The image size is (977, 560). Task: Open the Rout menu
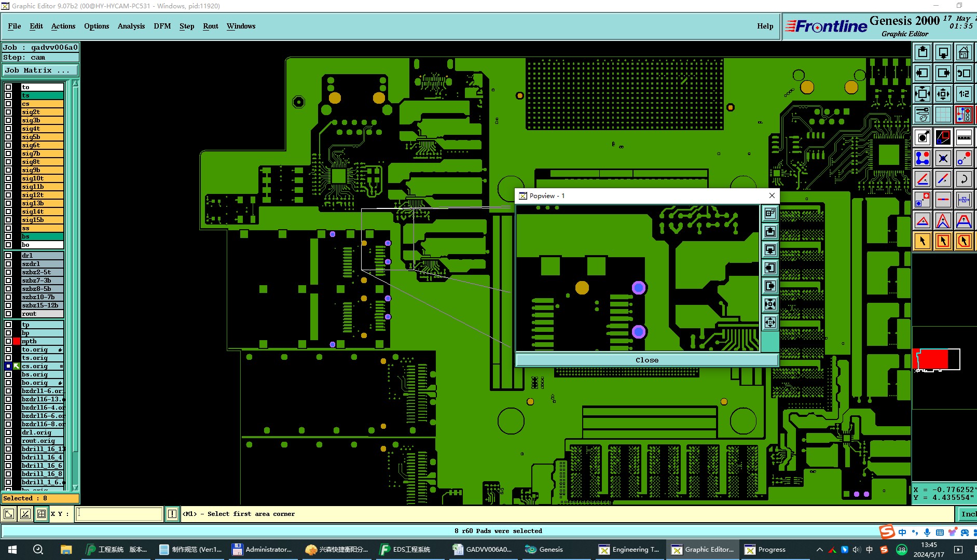point(211,26)
